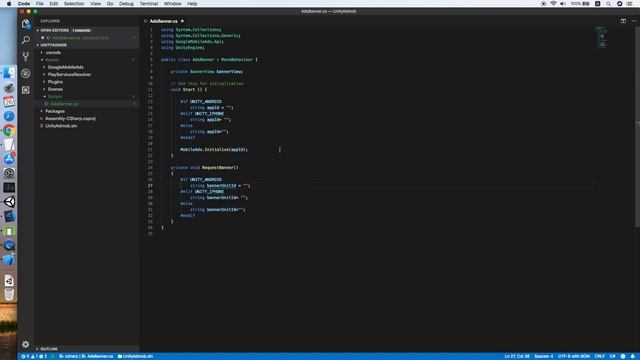Open the Terminal menu
Screen dimensions: 640x360
coord(149,4)
